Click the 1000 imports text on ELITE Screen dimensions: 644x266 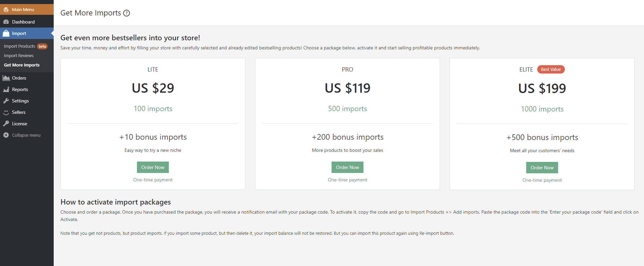tap(542, 109)
